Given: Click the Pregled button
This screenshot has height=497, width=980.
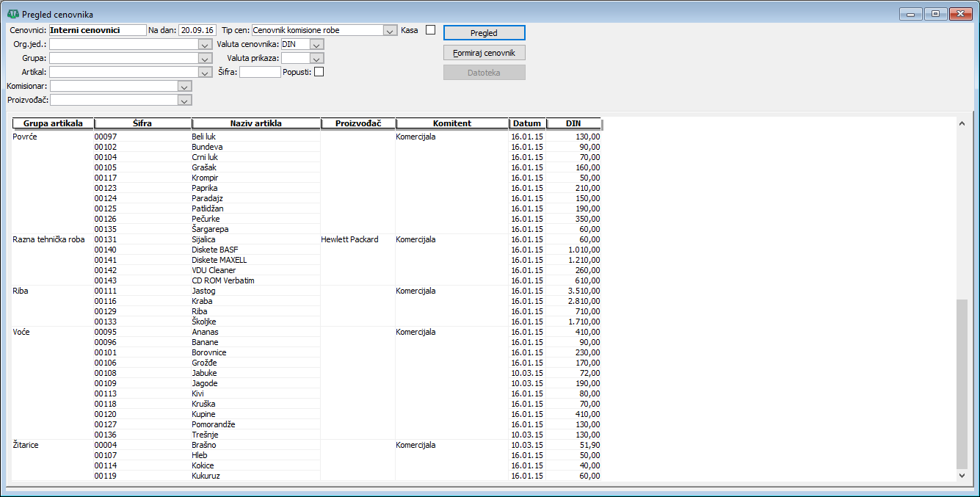Looking at the screenshot, I should (484, 33).
